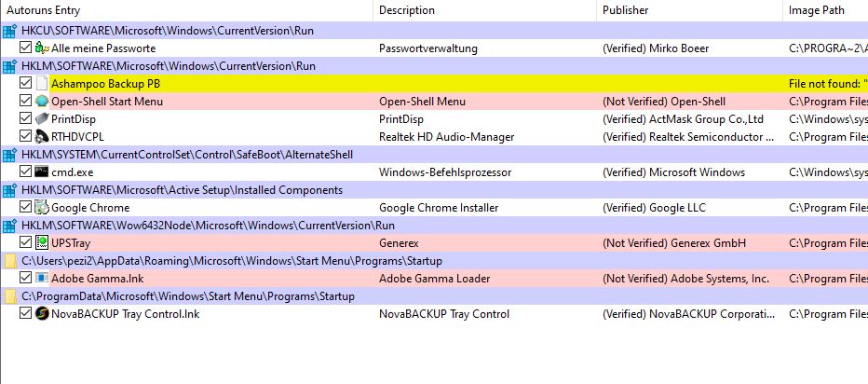The height and width of the screenshot is (384, 868).
Task: Click the (Verified) ActMask Group Co.,Ltd publisher
Action: pos(683,119)
